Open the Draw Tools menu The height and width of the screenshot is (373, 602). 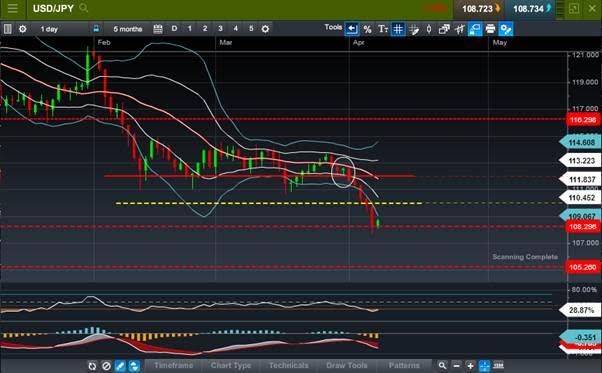click(347, 365)
